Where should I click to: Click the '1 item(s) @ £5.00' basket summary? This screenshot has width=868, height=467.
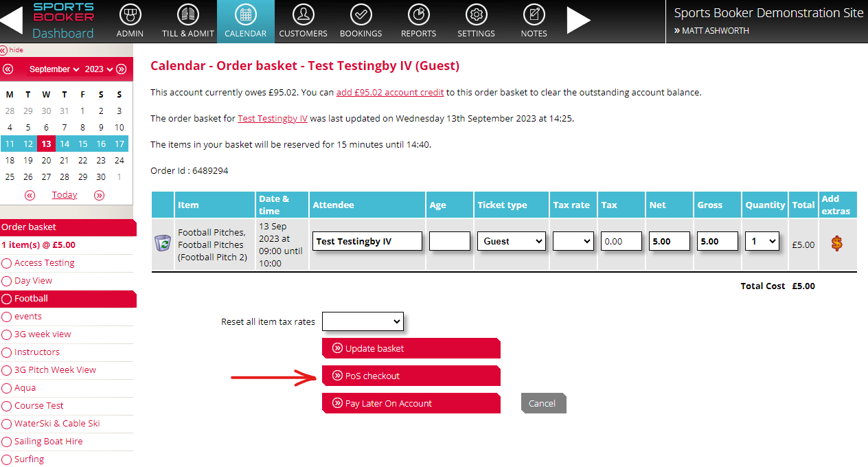[x=38, y=245]
